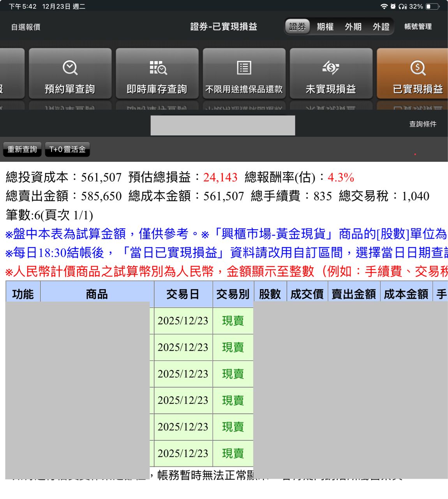The height and width of the screenshot is (499, 448).
Task: Click the 交易別 column header
Action: (233, 294)
